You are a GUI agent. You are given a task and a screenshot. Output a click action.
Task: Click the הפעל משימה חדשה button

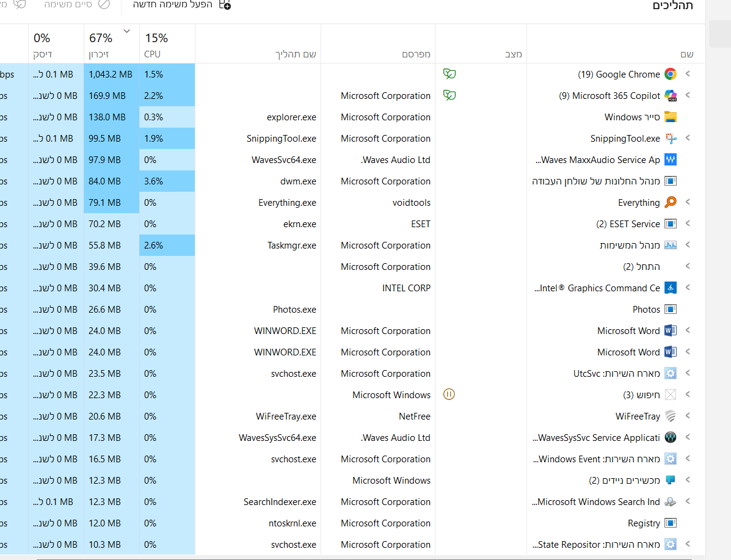click(x=181, y=5)
